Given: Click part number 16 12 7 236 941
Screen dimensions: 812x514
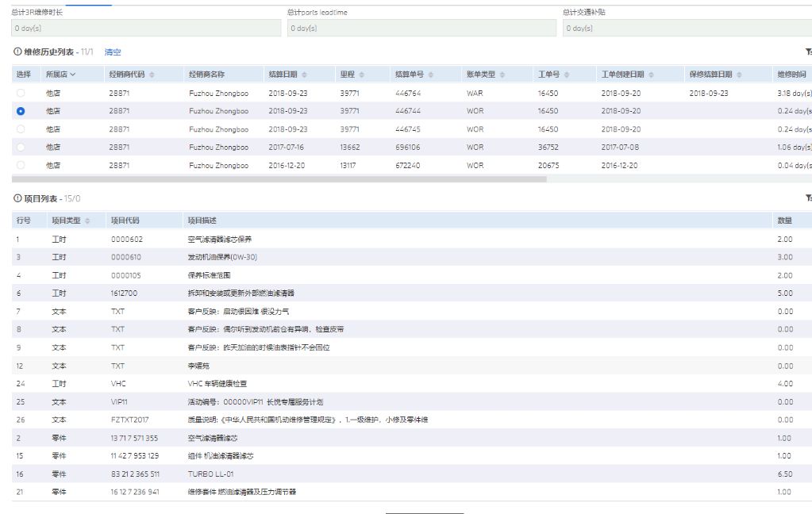Looking at the screenshot, I should [x=135, y=492].
